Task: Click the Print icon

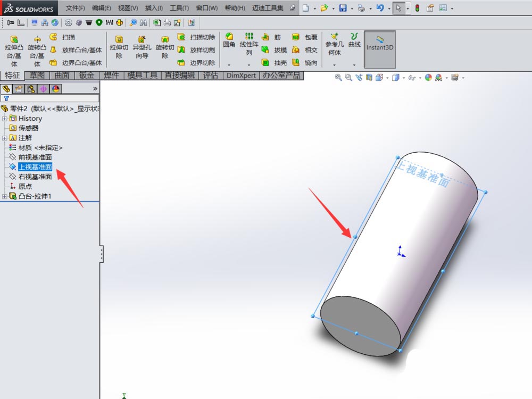Action: tap(361, 8)
